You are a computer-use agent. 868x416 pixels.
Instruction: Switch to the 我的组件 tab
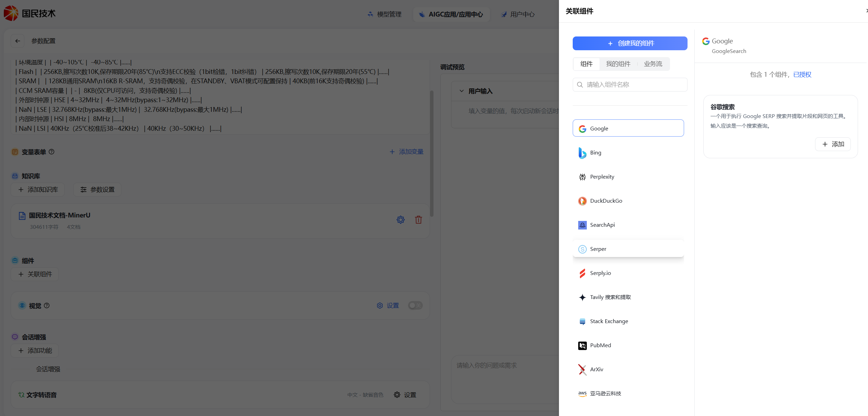(618, 64)
